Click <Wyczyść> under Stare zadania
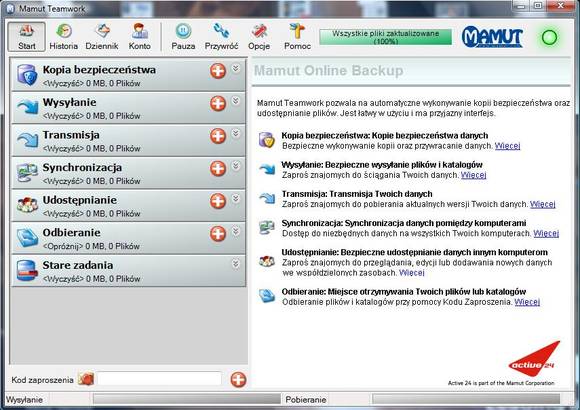Viewport: 580px width, 410px height. click(63, 279)
